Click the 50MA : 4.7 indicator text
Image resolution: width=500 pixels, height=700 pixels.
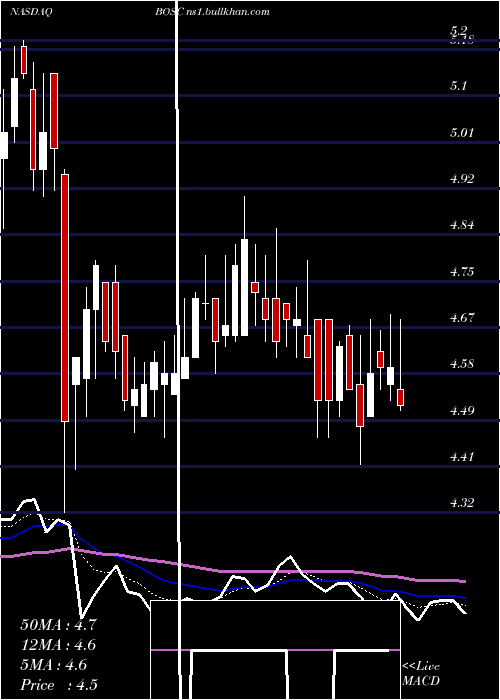[58, 625]
